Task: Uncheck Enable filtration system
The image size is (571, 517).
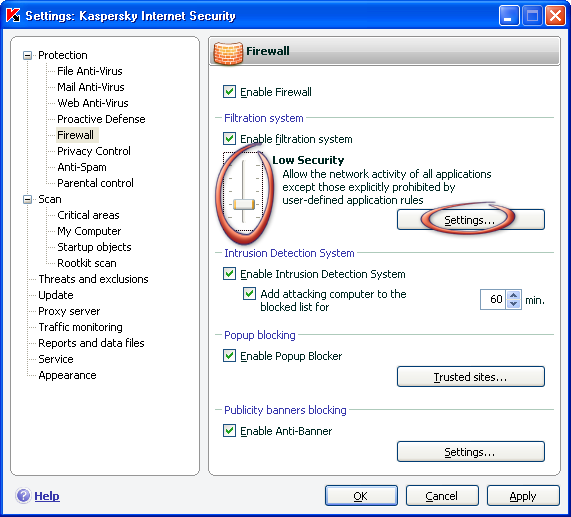Action: (229, 138)
